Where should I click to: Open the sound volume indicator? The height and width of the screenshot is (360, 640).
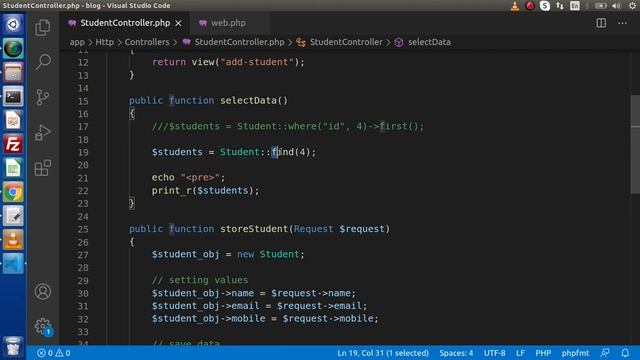(x=616, y=6)
